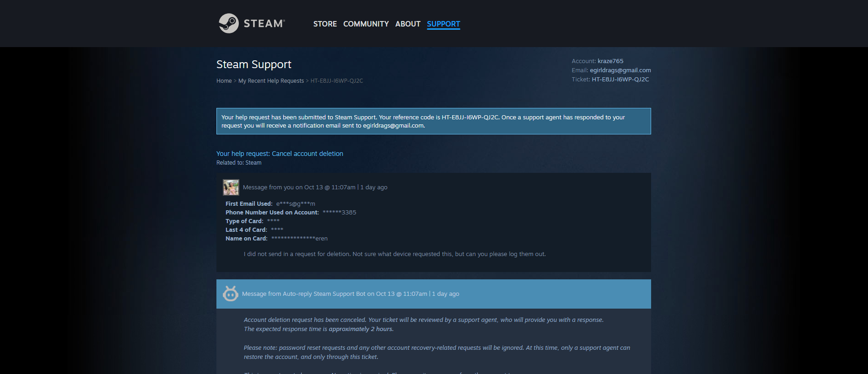
Task: Follow the Home breadcrumb link
Action: click(x=224, y=81)
